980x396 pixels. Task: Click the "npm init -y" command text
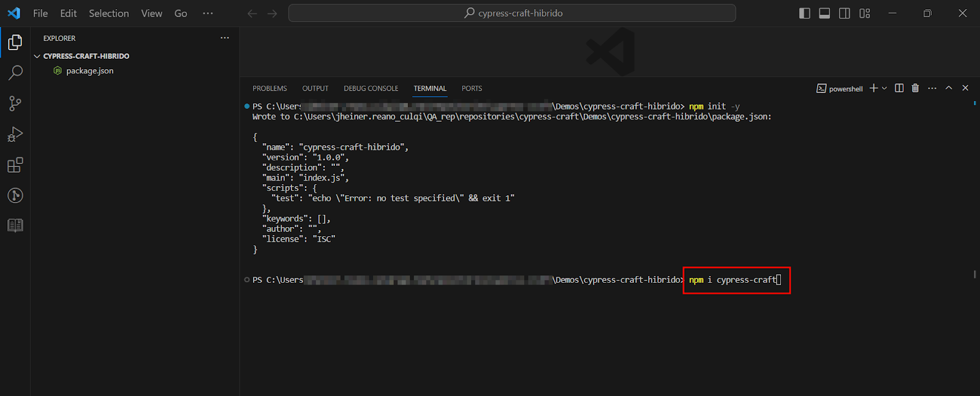pos(714,106)
